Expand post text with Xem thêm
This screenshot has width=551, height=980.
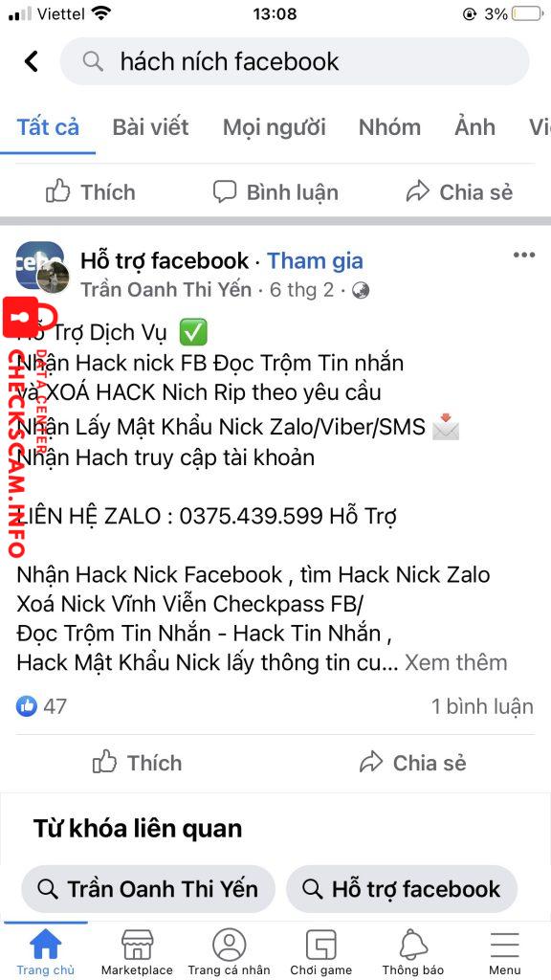tap(456, 662)
